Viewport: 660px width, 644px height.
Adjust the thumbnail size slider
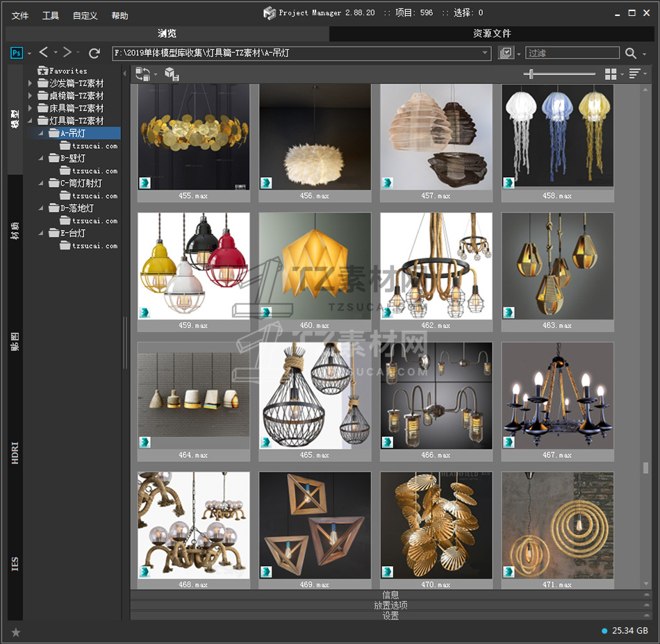point(532,74)
